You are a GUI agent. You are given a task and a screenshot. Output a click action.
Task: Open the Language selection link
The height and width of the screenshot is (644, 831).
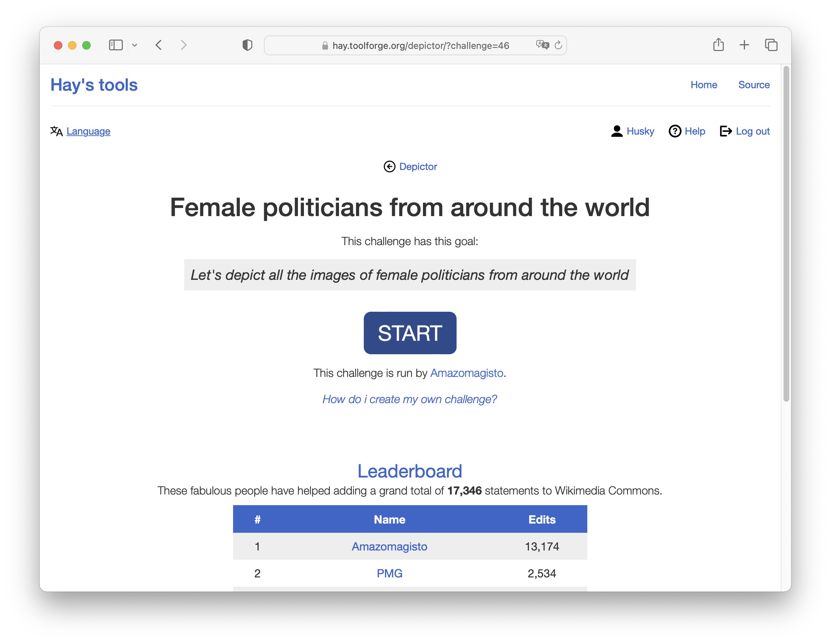click(88, 131)
